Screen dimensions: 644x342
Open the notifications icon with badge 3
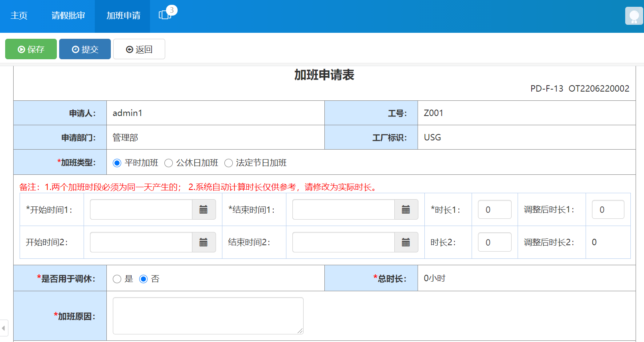pos(165,15)
